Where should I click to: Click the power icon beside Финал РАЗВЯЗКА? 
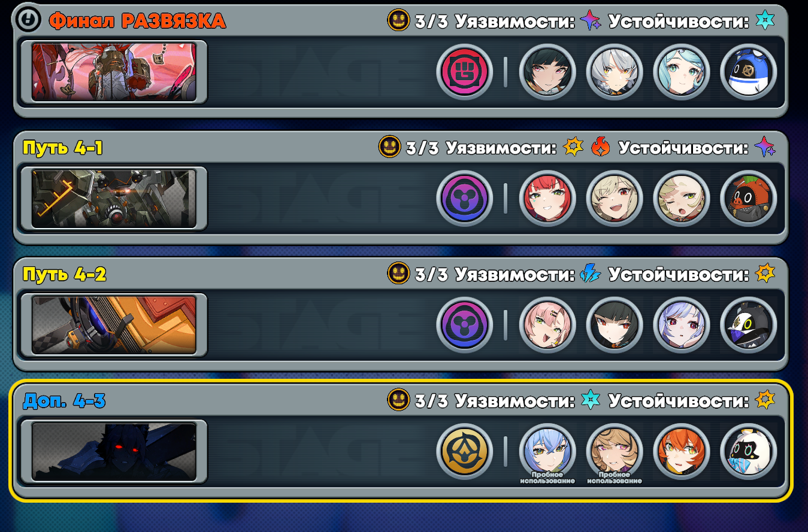tap(28, 20)
